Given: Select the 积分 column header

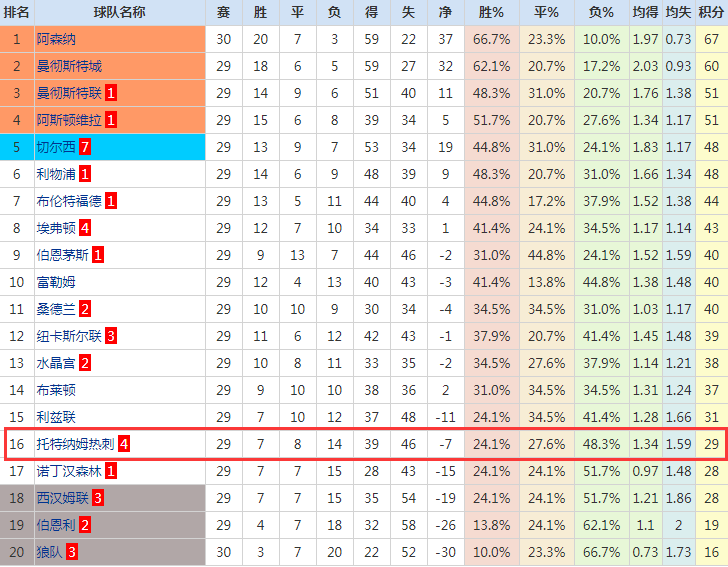Looking at the screenshot, I should coord(711,13).
